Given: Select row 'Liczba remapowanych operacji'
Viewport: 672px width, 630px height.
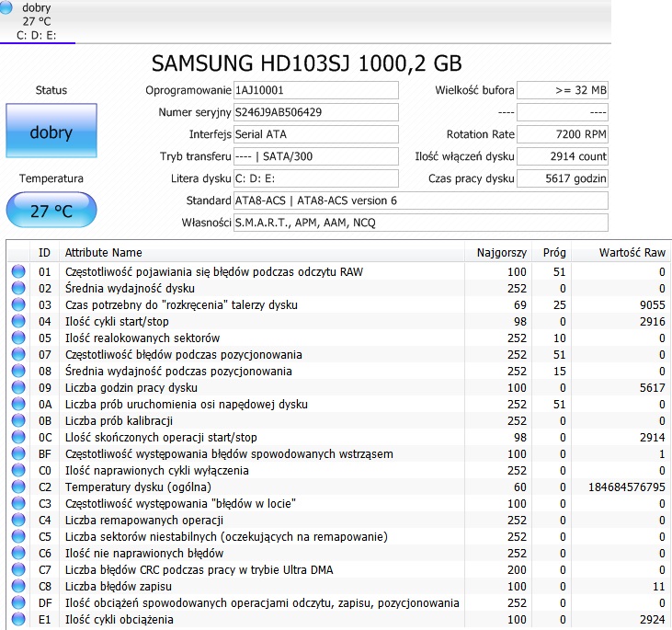Looking at the screenshot, I should click(x=337, y=521).
